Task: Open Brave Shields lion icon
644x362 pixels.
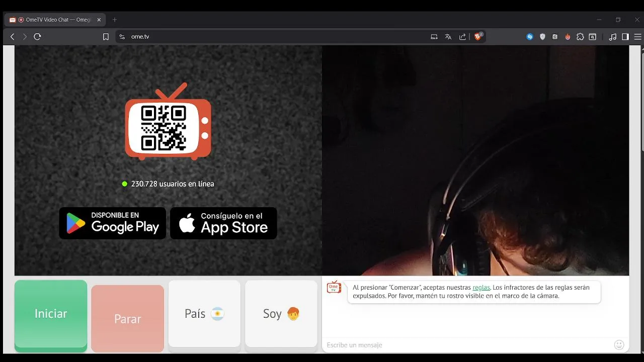Action: pos(478,36)
